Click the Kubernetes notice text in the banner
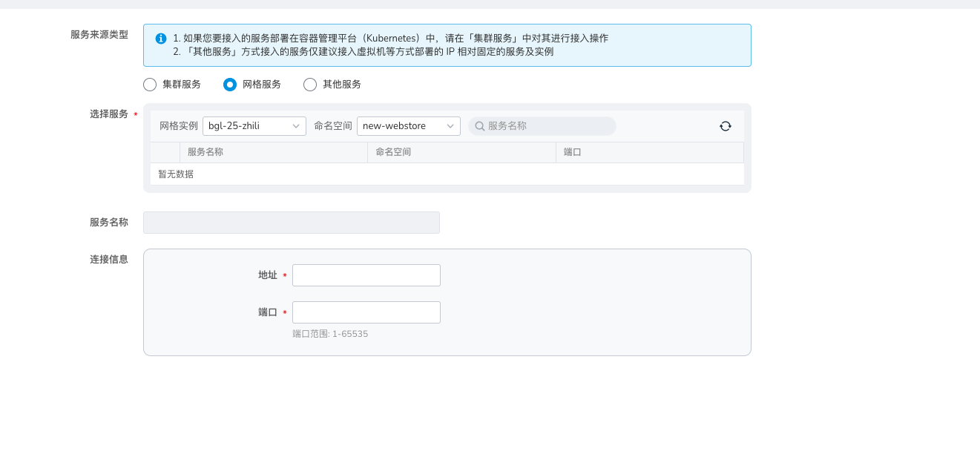980x463 pixels. tap(390, 39)
